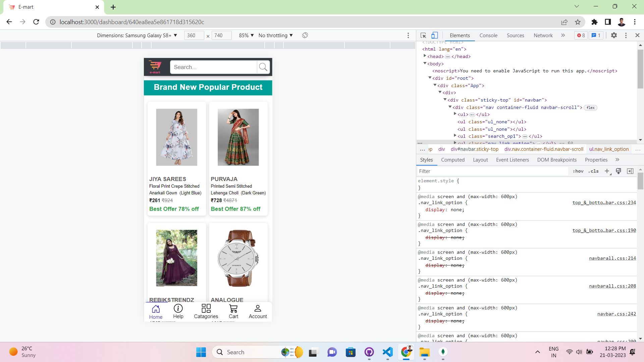Toggle the .cls class editor
This screenshot has width=644, height=362.
593,171
